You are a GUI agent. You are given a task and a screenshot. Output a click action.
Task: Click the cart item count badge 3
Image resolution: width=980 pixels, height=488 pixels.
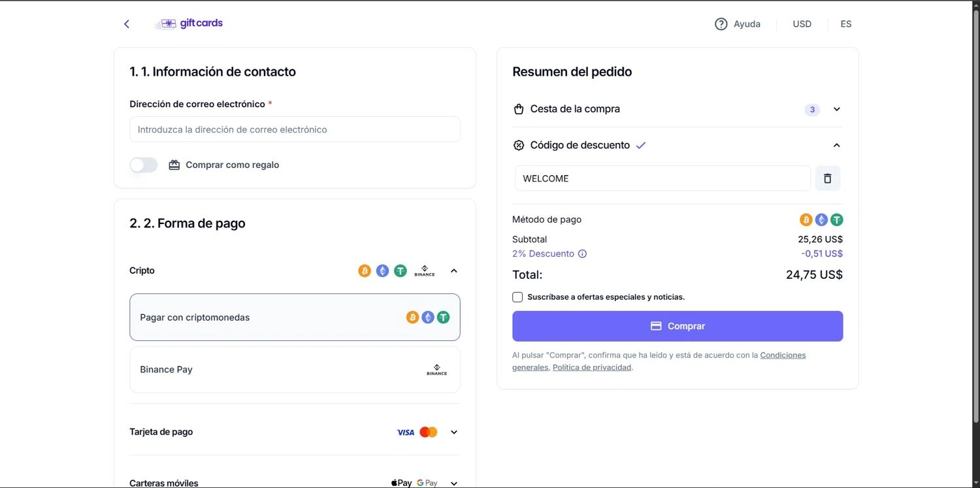(x=812, y=110)
